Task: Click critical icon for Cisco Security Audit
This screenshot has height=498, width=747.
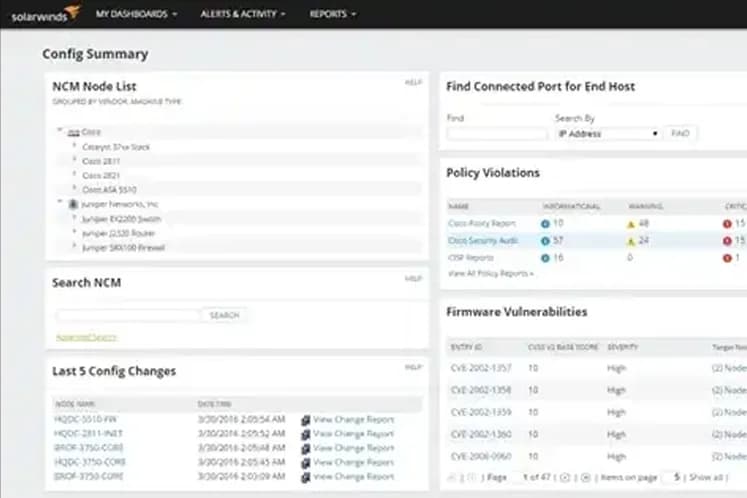Action: tap(727, 241)
